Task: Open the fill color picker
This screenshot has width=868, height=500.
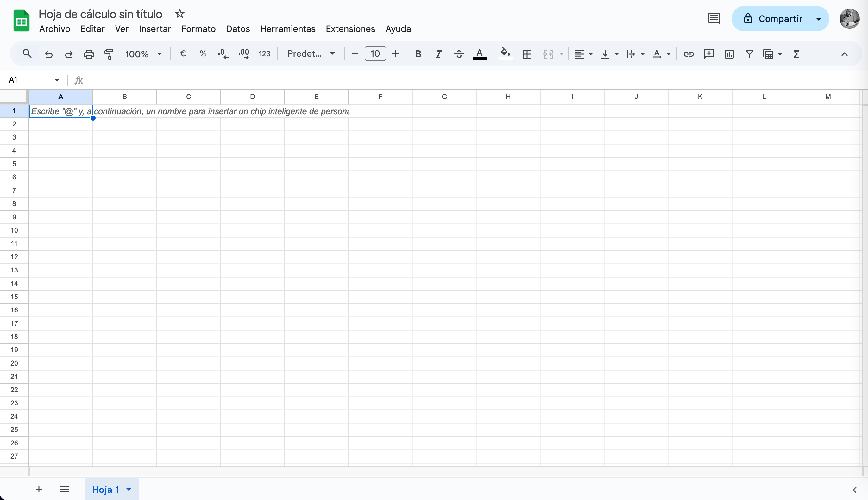Action: (505, 54)
